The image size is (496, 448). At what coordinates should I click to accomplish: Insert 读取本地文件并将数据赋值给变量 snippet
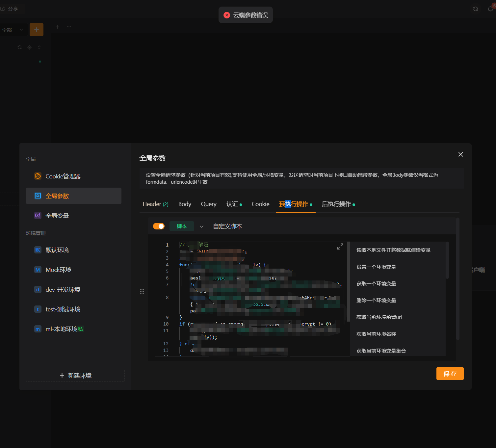click(394, 250)
